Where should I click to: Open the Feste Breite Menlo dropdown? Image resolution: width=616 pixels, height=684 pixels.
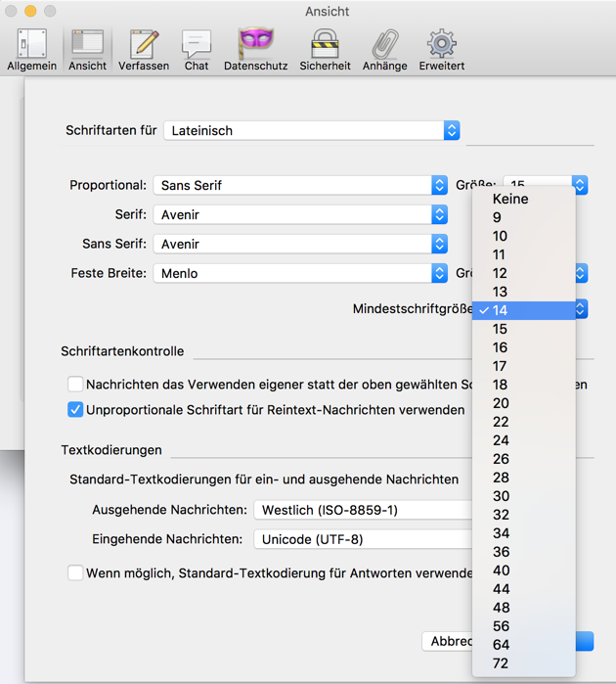click(x=300, y=273)
